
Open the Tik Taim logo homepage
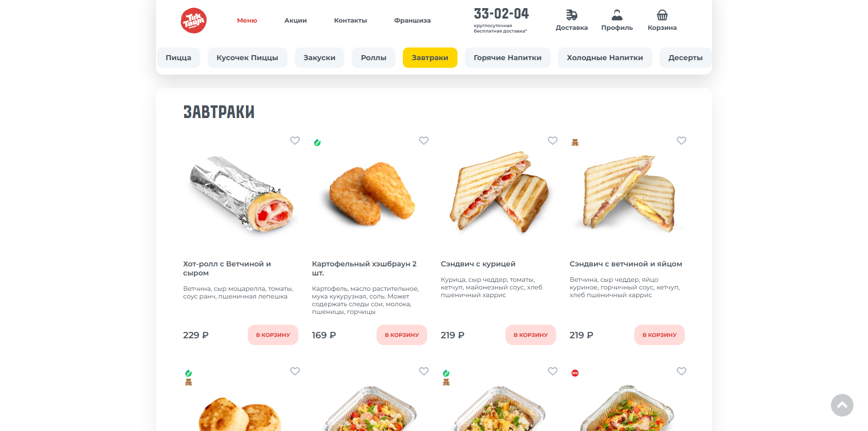click(x=193, y=20)
